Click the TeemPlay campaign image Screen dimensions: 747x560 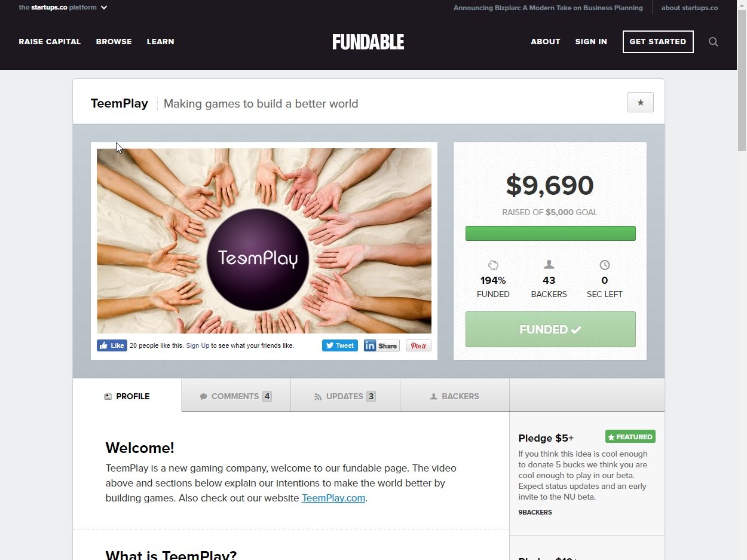[x=264, y=241]
